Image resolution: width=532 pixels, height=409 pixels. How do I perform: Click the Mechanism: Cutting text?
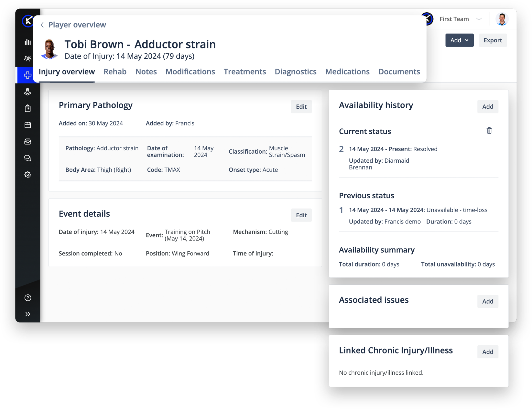(x=260, y=232)
